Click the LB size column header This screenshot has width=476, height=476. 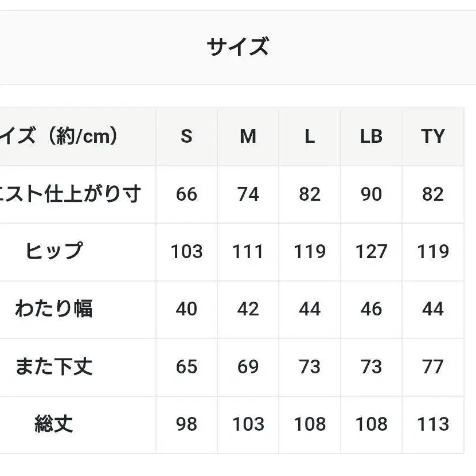tap(371, 136)
